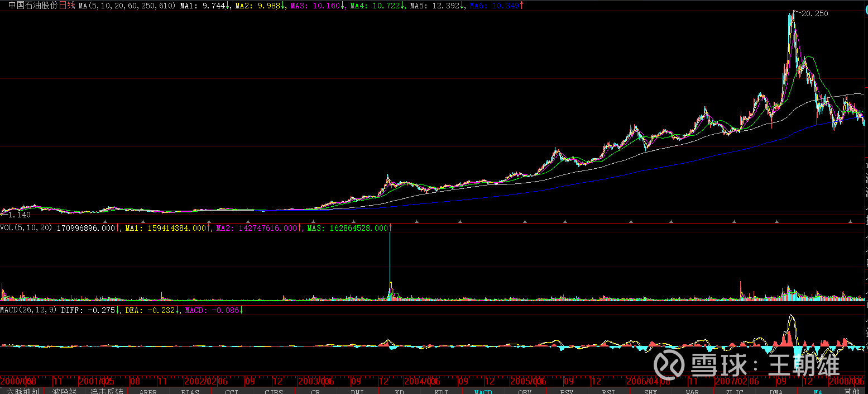Select the CJBS indicator tab
The width and height of the screenshot is (868, 394).
click(274, 392)
